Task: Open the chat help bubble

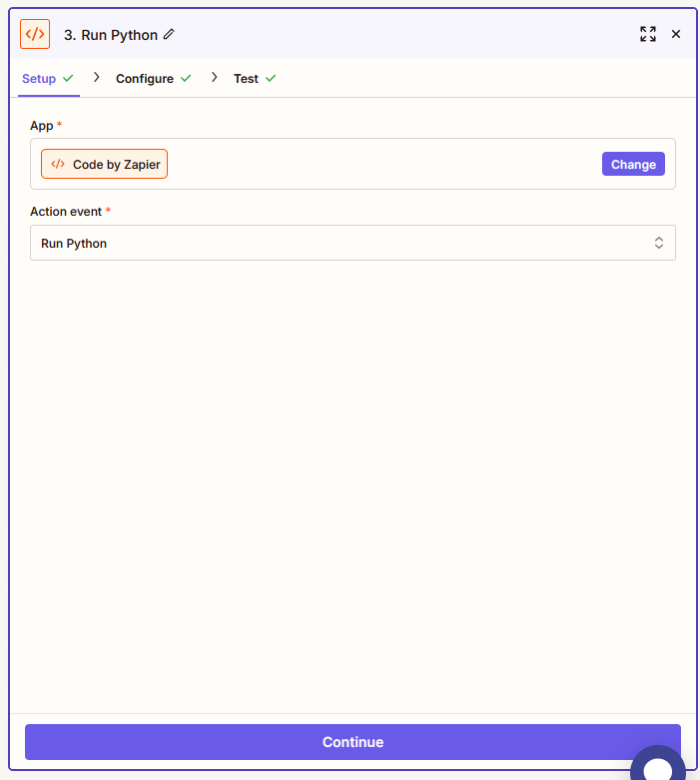Action: click(658, 764)
